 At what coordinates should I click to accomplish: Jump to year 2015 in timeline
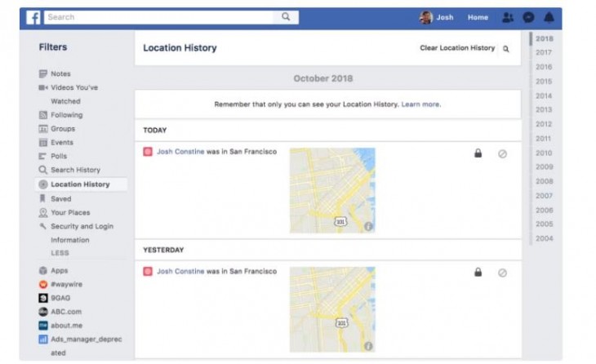(544, 82)
